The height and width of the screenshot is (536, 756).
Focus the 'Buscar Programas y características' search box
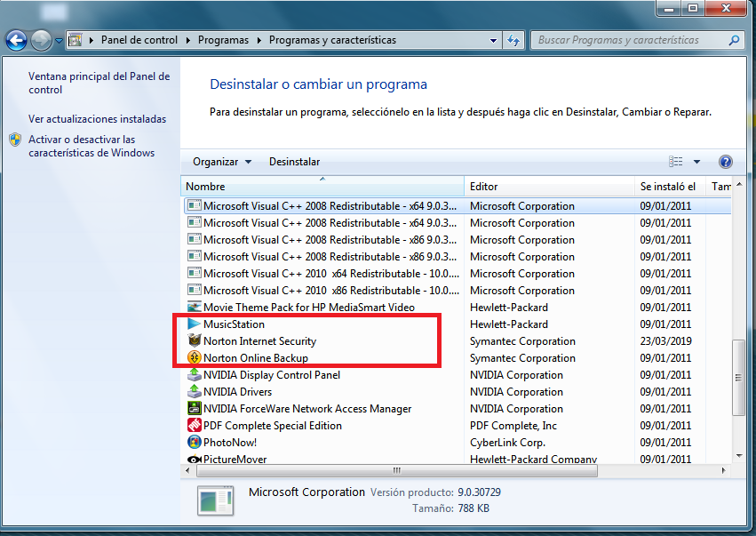[x=631, y=40]
